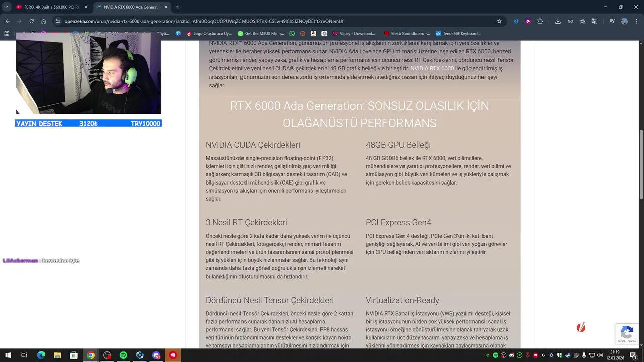Open the bookmarks star-list icon

pos(582,21)
